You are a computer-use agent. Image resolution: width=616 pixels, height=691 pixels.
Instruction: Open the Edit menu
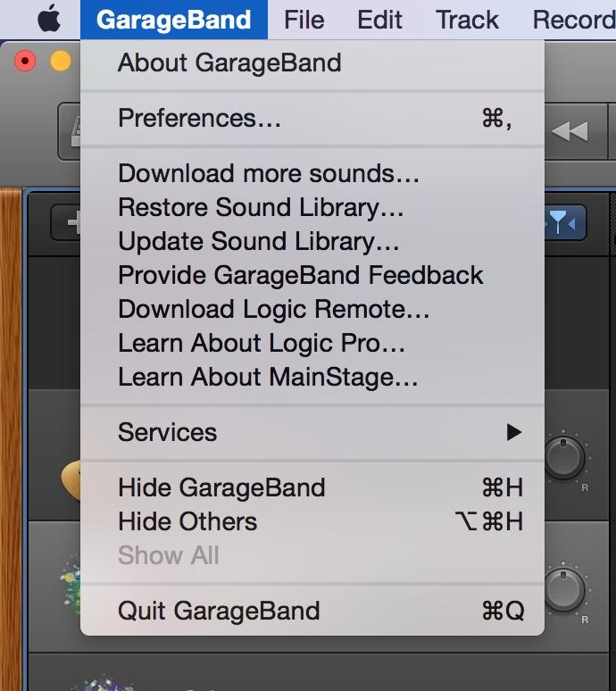coord(379,20)
